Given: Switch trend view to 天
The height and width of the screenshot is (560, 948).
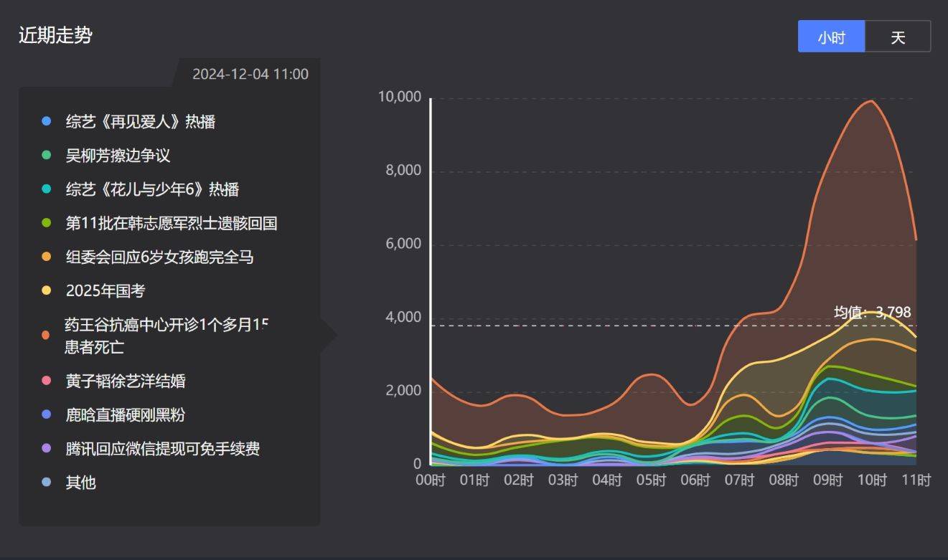Looking at the screenshot, I should [x=898, y=37].
